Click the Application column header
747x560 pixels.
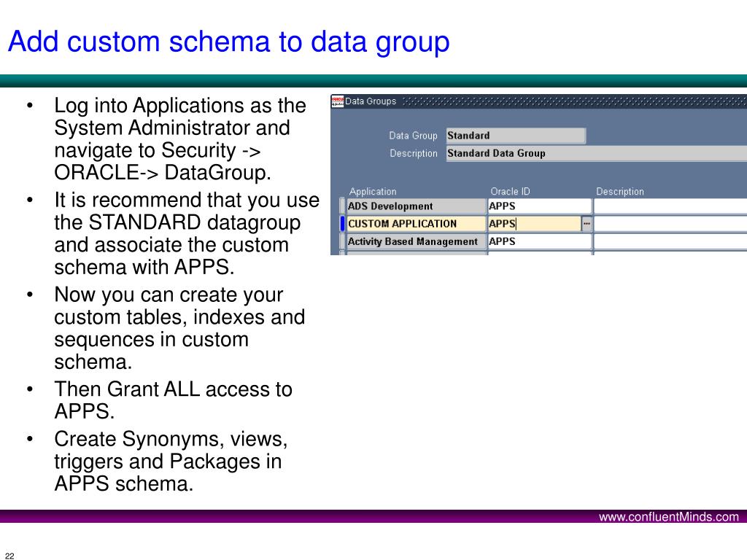(373, 192)
